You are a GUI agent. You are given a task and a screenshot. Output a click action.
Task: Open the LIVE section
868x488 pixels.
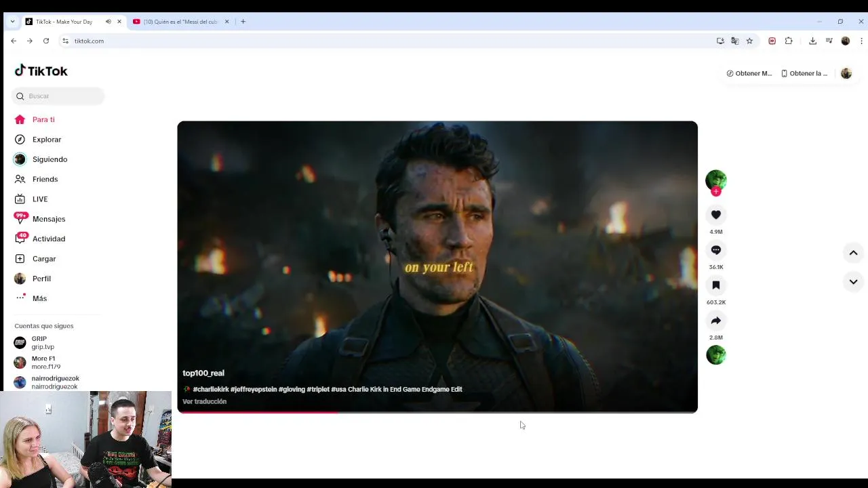40,199
